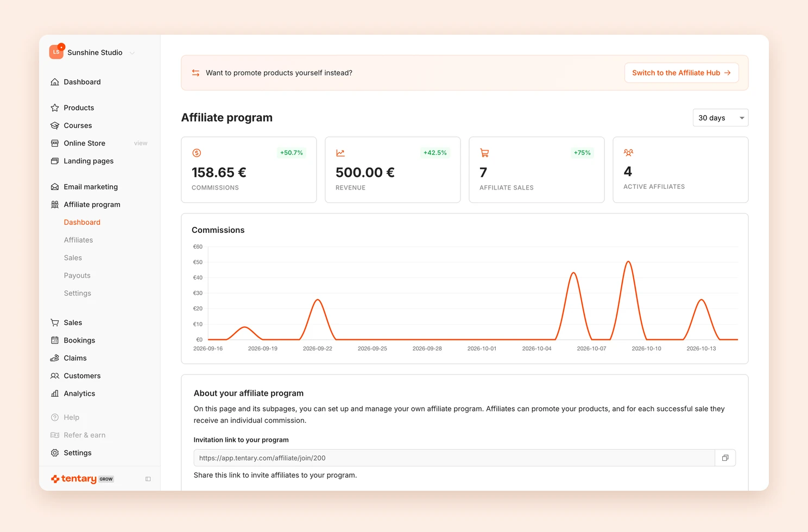Click the invitation link URL field
This screenshot has width=808, height=532.
[454, 458]
